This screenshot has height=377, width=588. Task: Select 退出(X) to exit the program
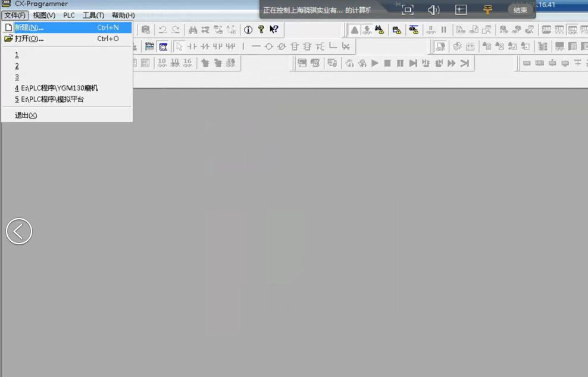coord(26,115)
